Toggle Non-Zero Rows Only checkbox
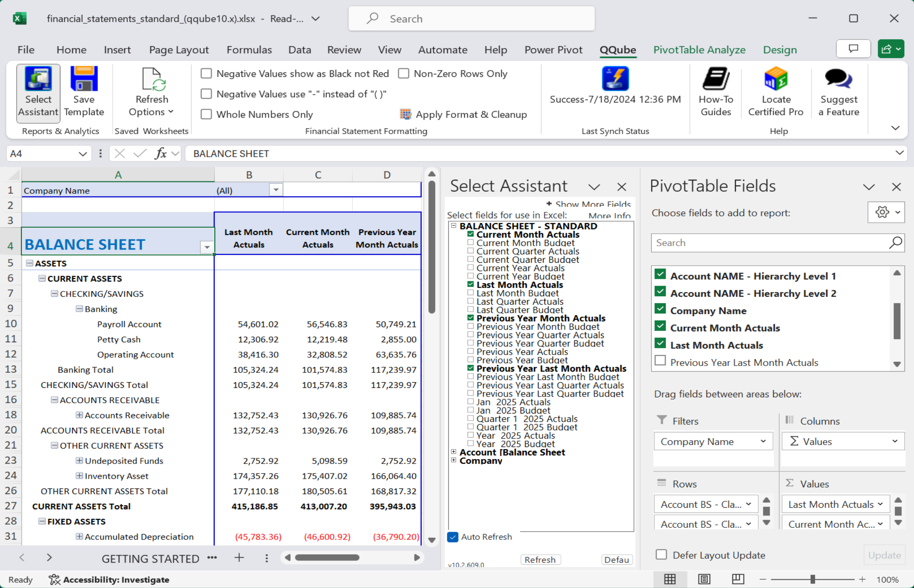The height and width of the screenshot is (588, 914). [x=403, y=73]
